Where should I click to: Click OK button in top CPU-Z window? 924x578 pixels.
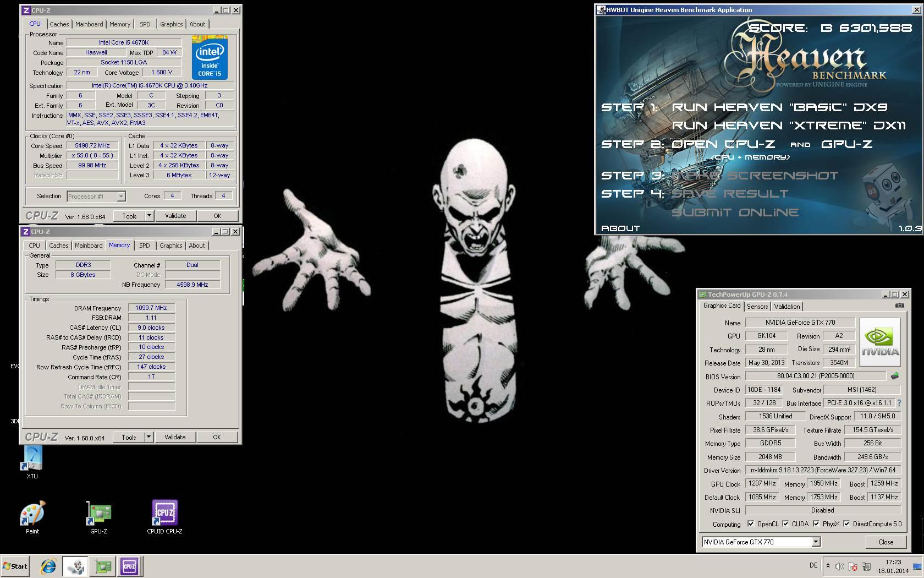tap(217, 216)
